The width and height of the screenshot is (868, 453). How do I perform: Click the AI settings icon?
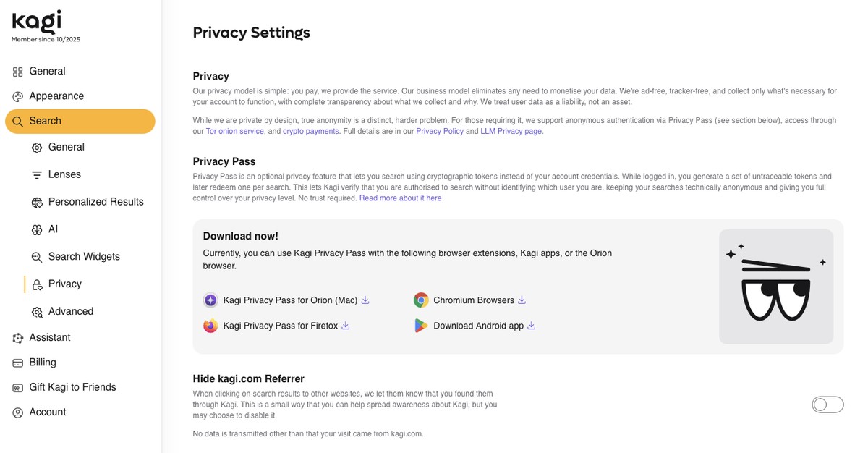coord(36,229)
